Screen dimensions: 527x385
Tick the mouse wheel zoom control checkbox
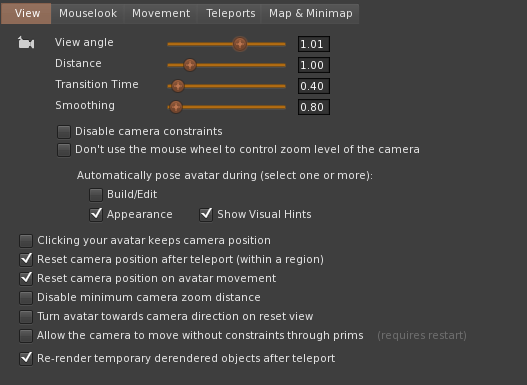pos(64,150)
